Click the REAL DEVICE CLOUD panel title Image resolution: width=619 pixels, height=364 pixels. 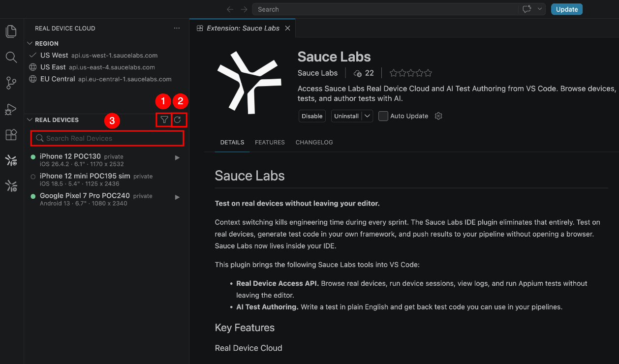(65, 29)
